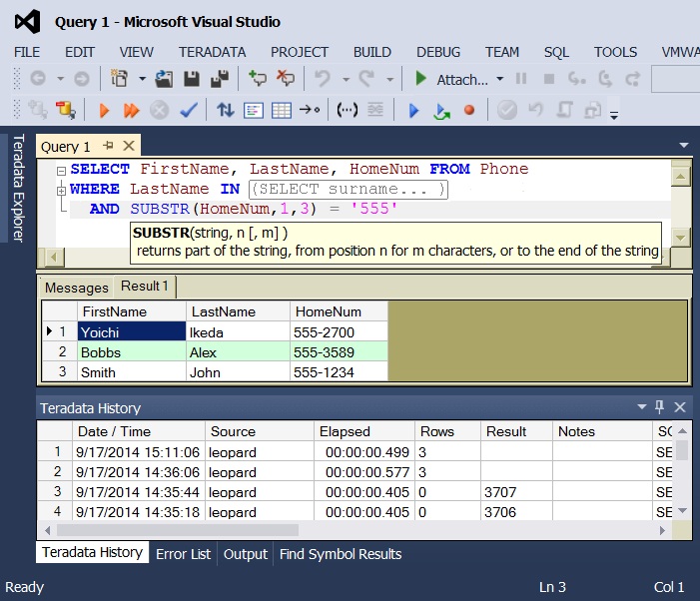Click the Step Out debug icon
The image size is (700, 601).
pos(632,79)
